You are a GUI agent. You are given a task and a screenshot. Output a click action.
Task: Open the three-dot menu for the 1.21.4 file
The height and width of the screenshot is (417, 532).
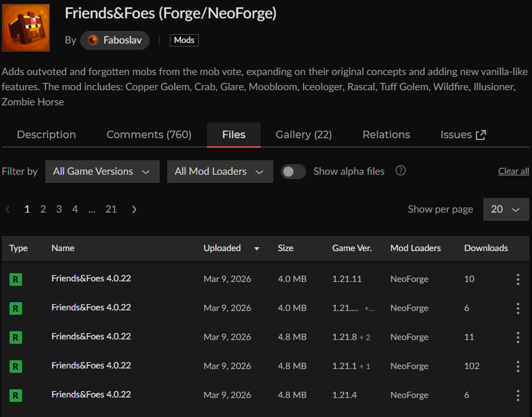(x=517, y=395)
